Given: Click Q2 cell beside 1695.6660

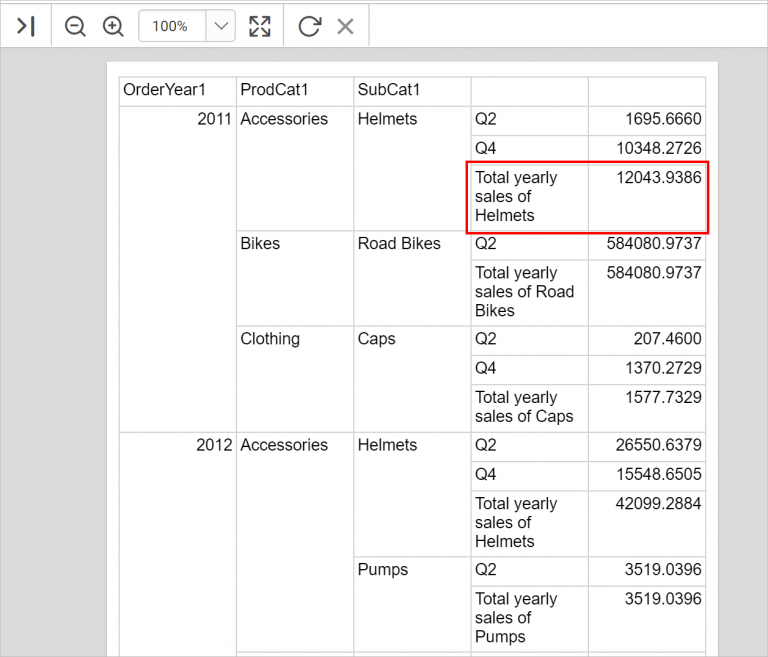Looking at the screenshot, I should tap(529, 120).
